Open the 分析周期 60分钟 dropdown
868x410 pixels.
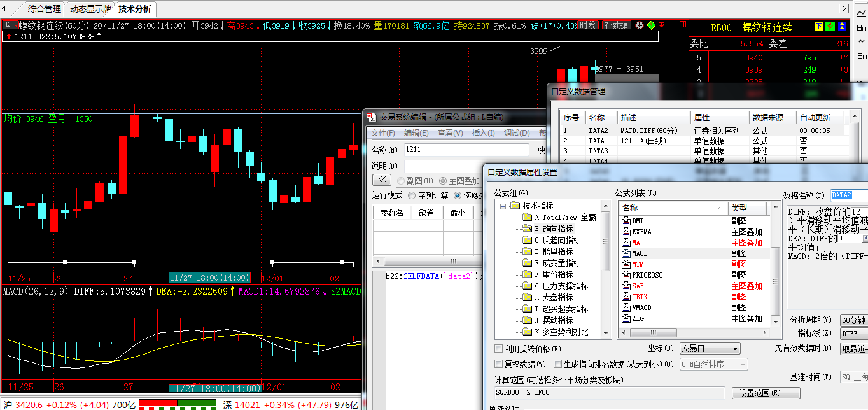point(853,320)
